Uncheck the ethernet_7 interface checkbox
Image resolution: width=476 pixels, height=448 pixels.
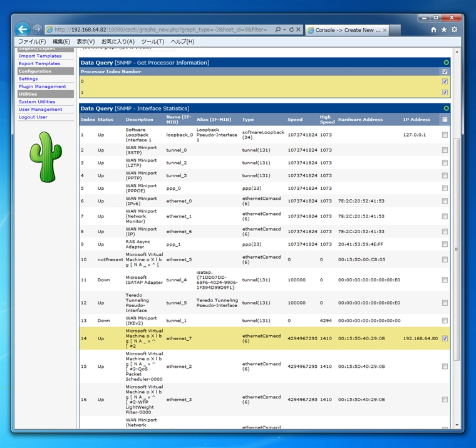pyautogui.click(x=445, y=338)
